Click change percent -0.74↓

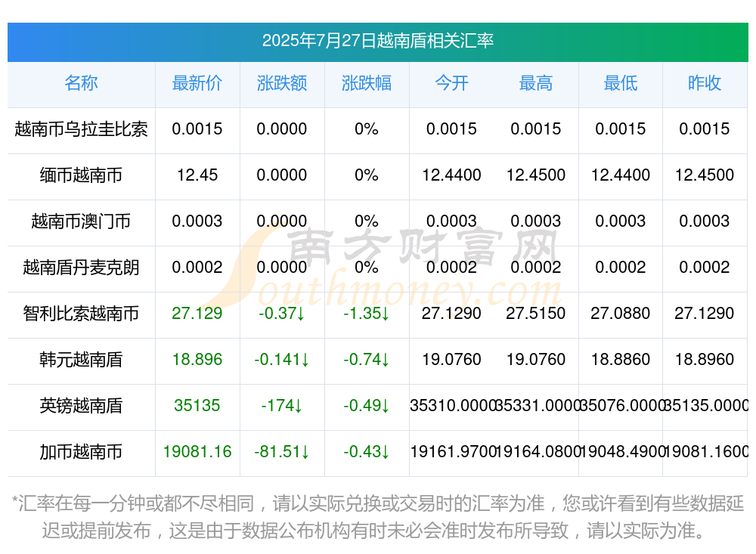coord(367,360)
